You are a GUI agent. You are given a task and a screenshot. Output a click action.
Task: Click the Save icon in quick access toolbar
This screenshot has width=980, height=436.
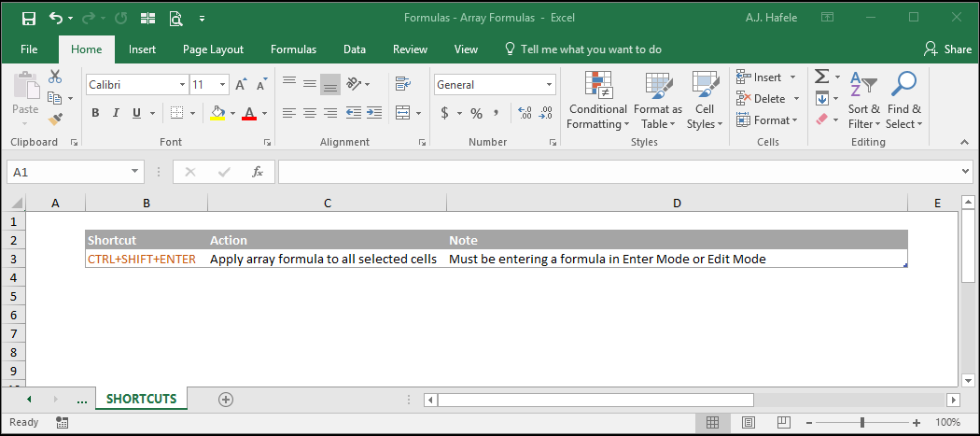click(29, 18)
